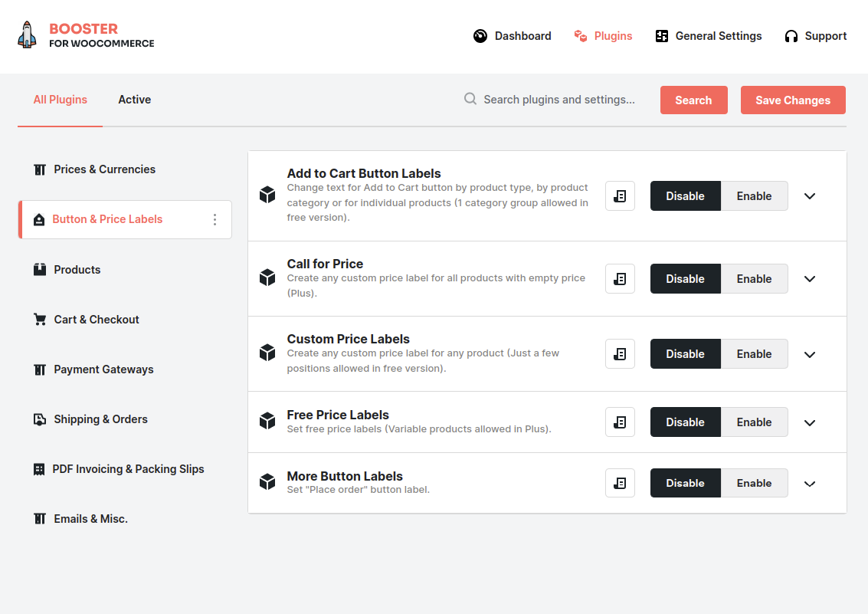This screenshot has width=868, height=614.
Task: Disable the Custom Price Labels plugin
Action: click(686, 354)
